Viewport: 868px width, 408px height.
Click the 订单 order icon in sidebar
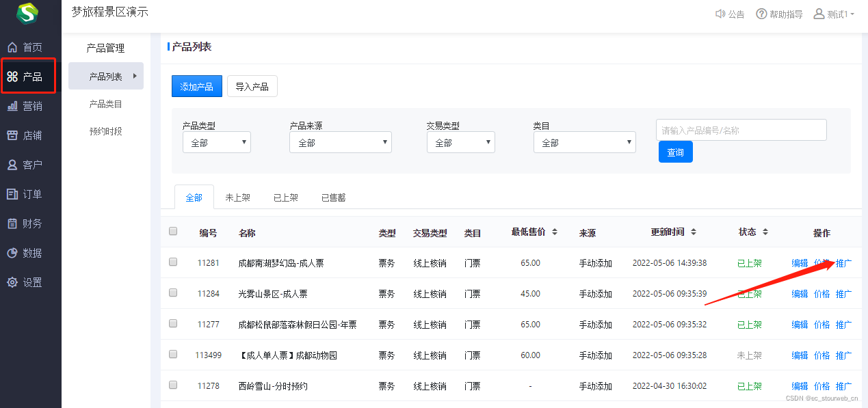pos(12,194)
